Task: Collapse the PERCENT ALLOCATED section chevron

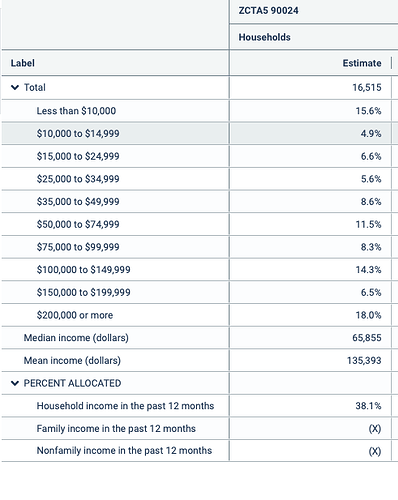Action: (x=15, y=383)
